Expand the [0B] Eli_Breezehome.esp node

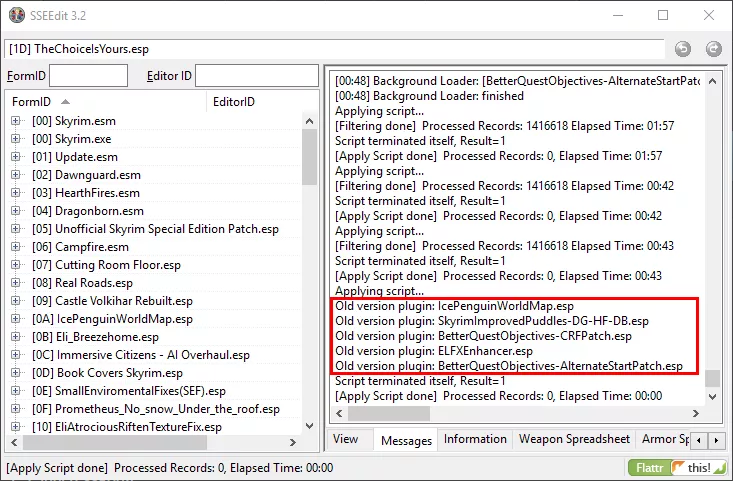click(x=15, y=337)
